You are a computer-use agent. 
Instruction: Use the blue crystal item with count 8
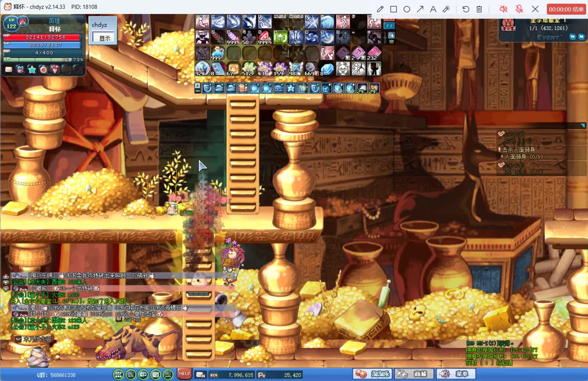pos(327,69)
